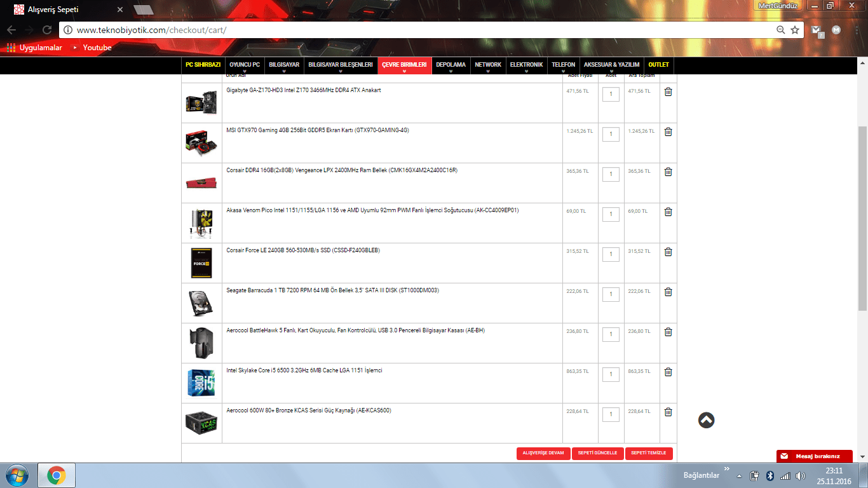
Task: Click trash icon for Seagate Barracuda 1 TB row
Action: click(668, 292)
